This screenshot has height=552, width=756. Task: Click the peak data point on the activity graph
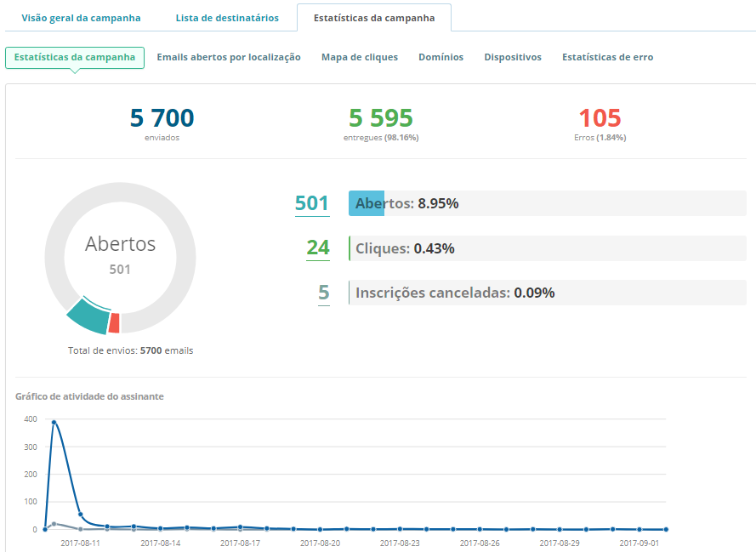(x=54, y=422)
